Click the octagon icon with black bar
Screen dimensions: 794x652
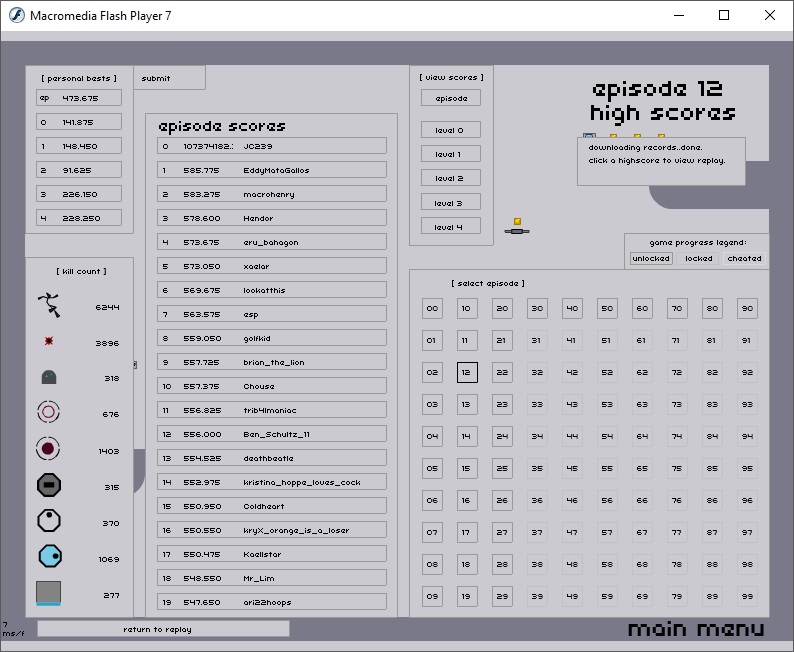pos(49,486)
